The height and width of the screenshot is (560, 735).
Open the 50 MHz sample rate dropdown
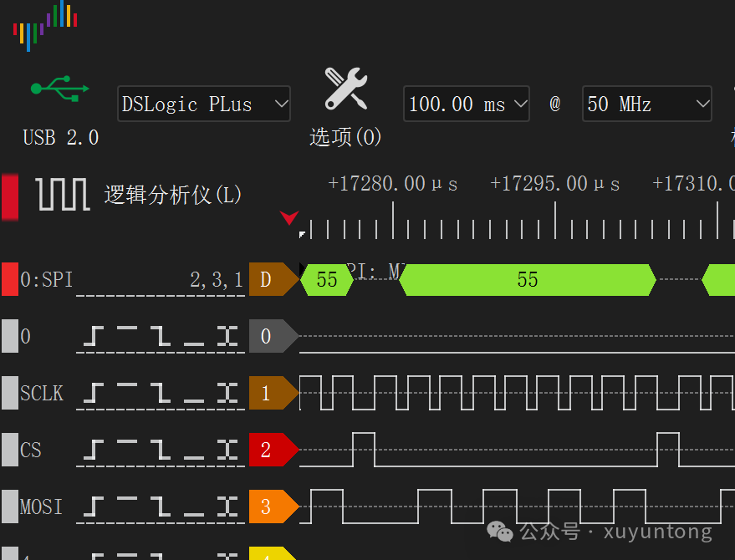pyautogui.click(x=647, y=104)
